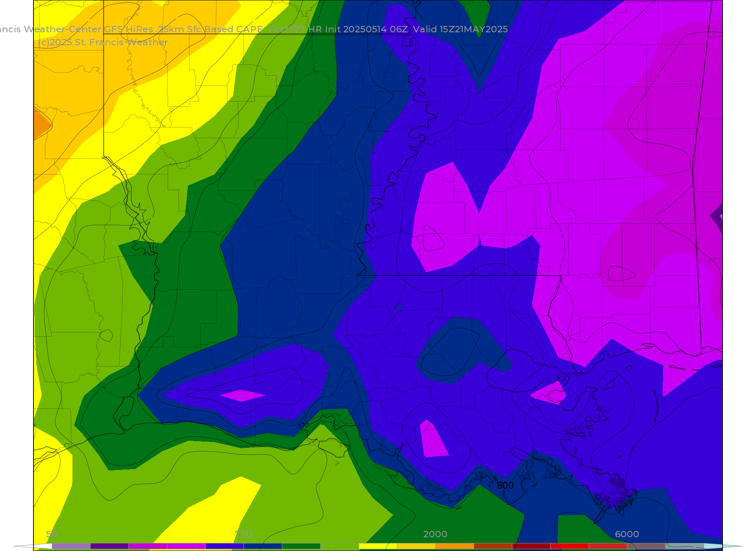Click the dark maroon legend swatch
The image size is (756, 551).
click(x=531, y=546)
